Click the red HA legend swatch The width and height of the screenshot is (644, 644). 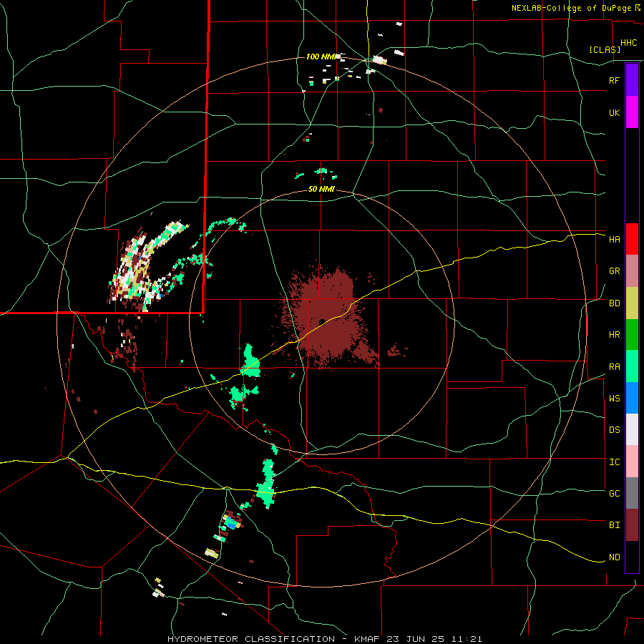[x=632, y=239]
